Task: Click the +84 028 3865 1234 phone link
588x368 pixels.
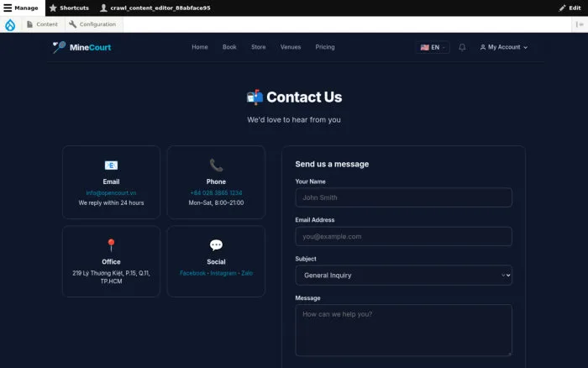Action: coord(216,192)
